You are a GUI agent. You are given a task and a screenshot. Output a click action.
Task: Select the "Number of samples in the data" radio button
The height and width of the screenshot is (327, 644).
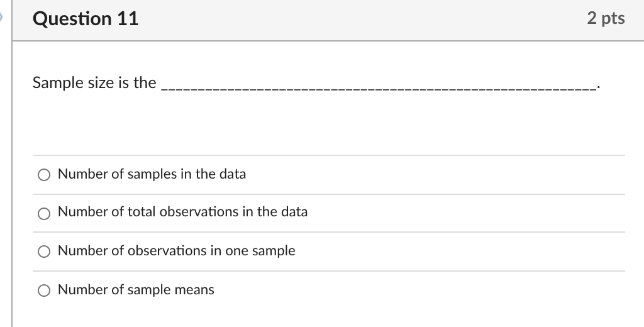coord(44,175)
